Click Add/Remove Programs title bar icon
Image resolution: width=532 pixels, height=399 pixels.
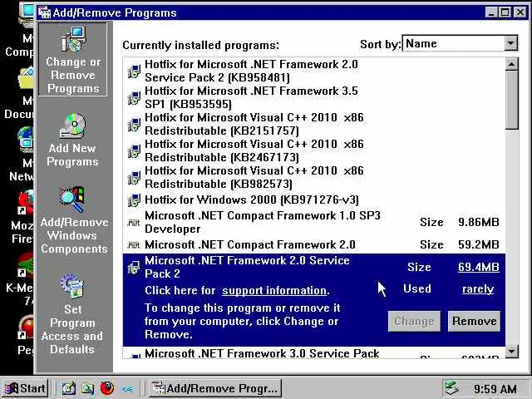[44, 12]
